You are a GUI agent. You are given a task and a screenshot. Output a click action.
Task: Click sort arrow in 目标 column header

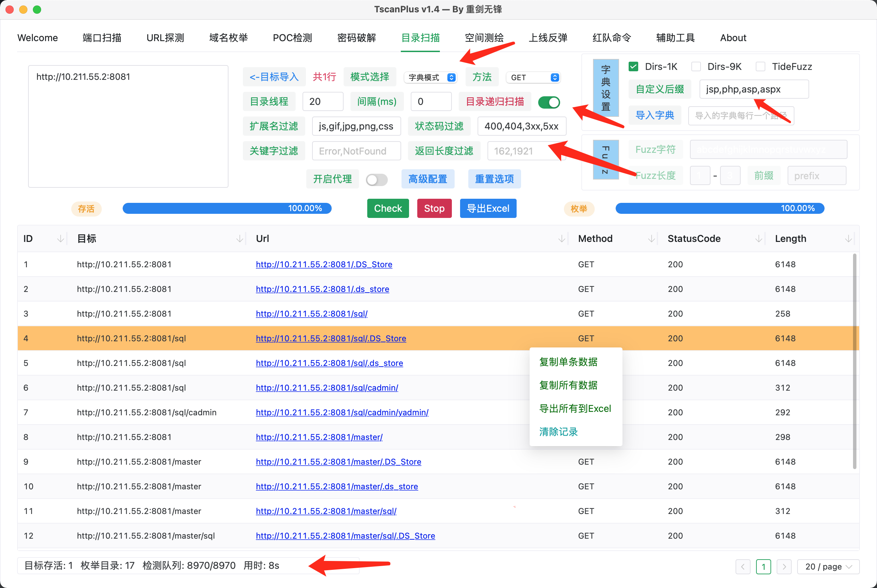pyautogui.click(x=239, y=239)
